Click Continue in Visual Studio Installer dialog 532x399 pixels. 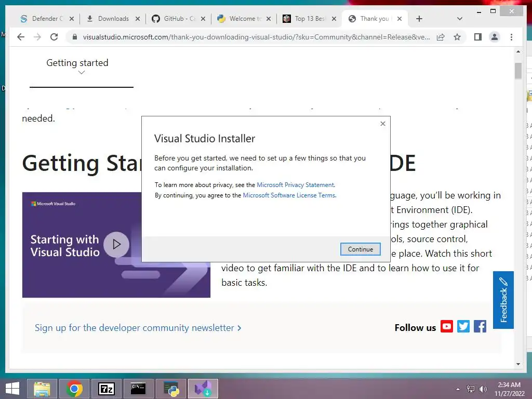click(361, 249)
